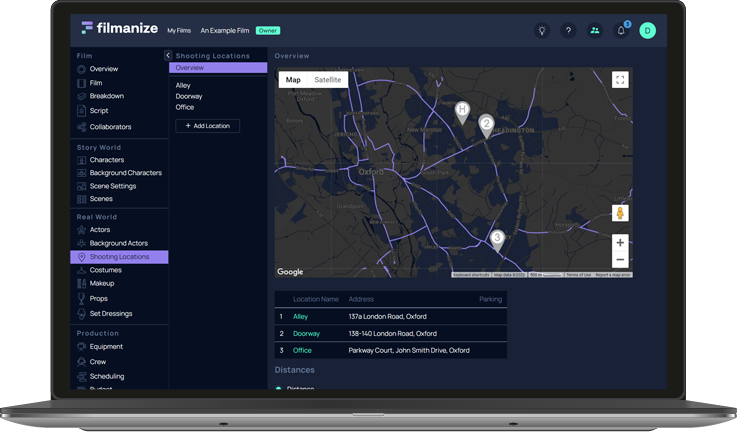The height and width of the screenshot is (432, 737).
Task: Select Overview in Shooting Locations list
Action: point(218,68)
